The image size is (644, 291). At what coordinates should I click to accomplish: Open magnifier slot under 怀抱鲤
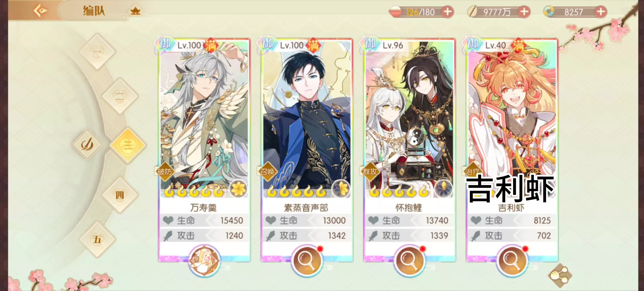409,260
